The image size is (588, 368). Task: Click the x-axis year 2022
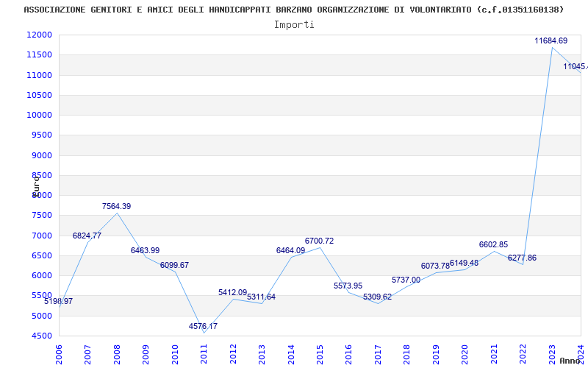coord(523,354)
